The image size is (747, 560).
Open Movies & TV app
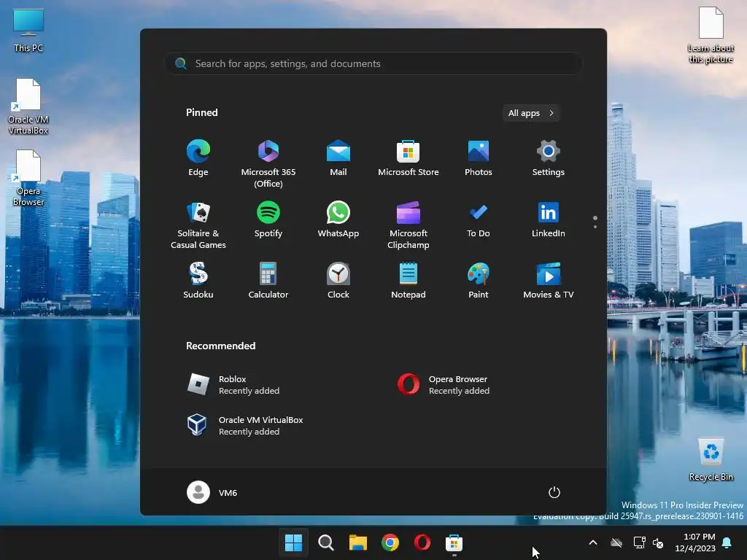pyautogui.click(x=549, y=281)
